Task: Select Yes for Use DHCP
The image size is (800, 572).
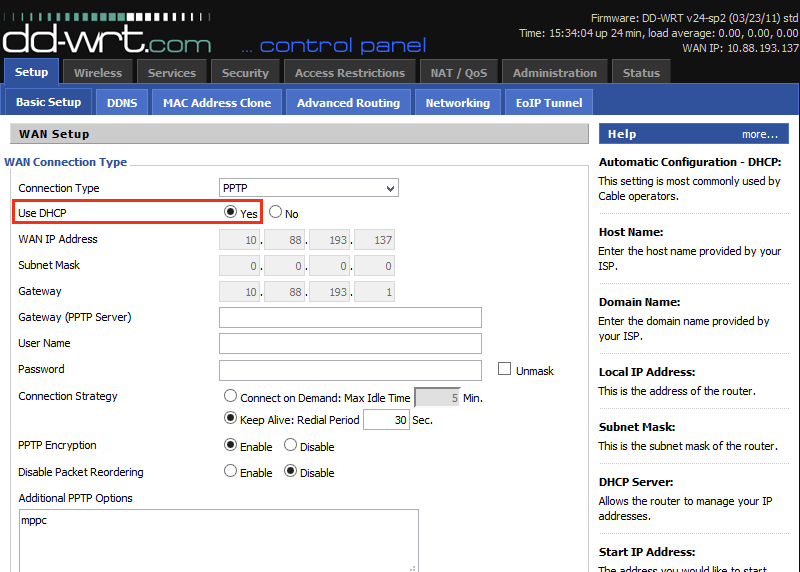Action: click(231, 212)
